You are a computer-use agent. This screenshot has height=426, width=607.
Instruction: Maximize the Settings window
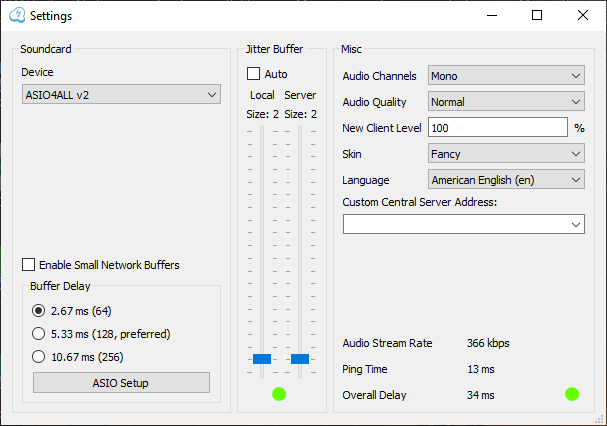tap(537, 15)
